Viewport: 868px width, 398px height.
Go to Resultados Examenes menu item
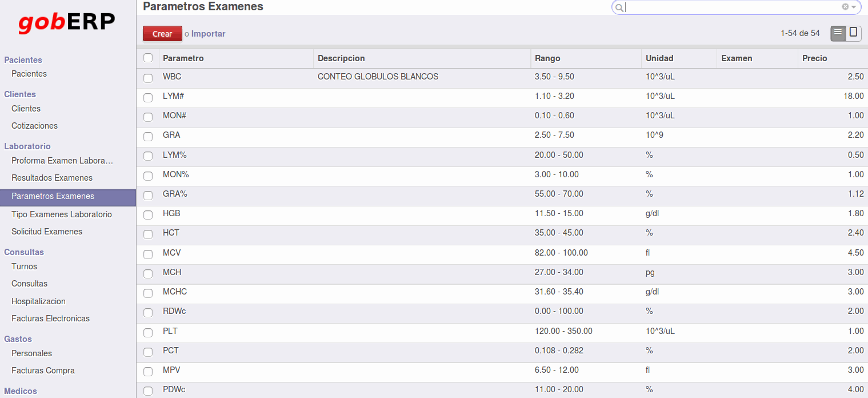52,178
